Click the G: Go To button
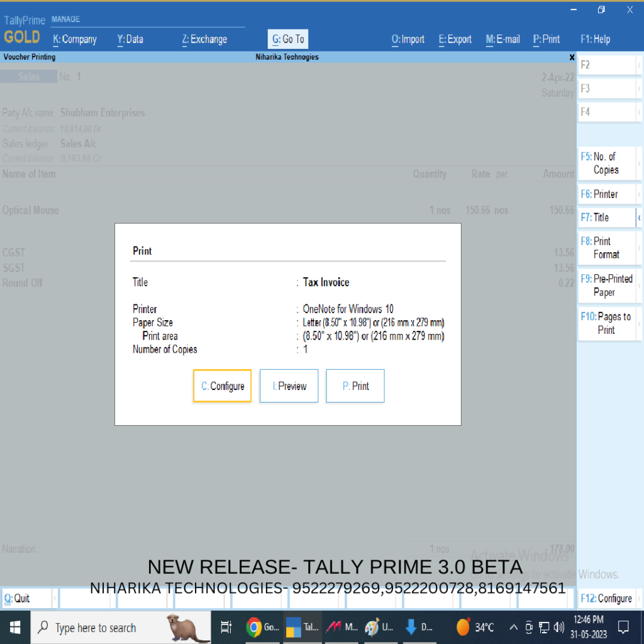 288,40
